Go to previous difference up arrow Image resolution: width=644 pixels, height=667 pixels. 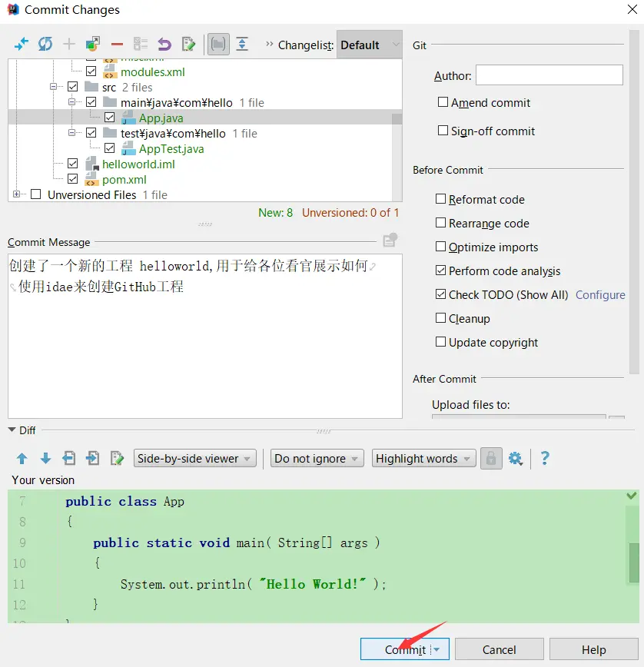coord(22,459)
